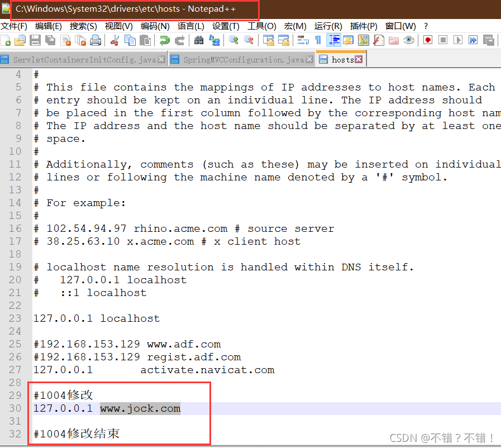Screen dimensions: 501x448
Task: Click #1004修改 comment on line 29
Action: pyautogui.click(x=63, y=395)
